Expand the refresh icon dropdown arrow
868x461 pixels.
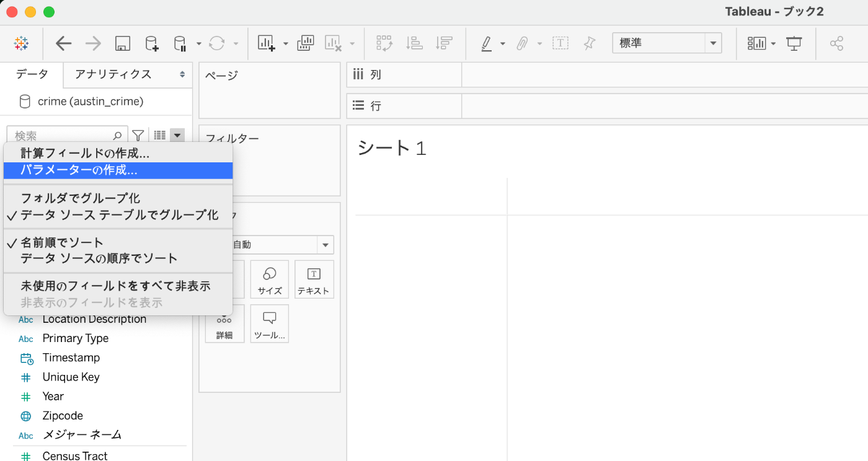pos(236,43)
